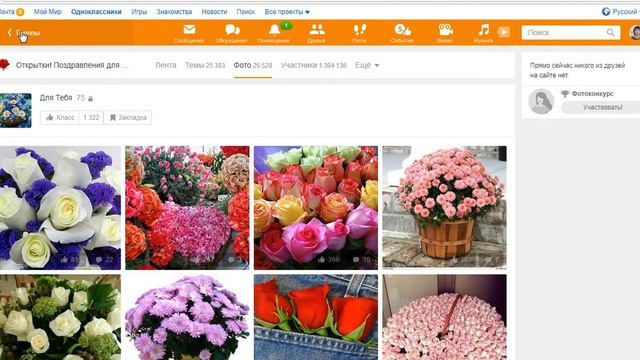Open the white roses with green hydrangea photo

tap(60, 317)
